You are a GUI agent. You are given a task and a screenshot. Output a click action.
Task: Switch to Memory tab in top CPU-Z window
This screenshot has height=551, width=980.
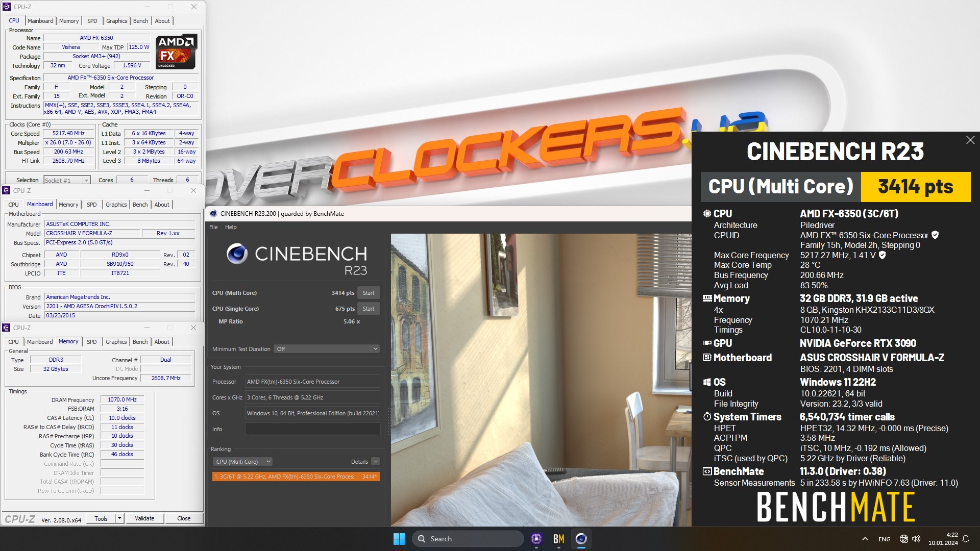click(69, 21)
